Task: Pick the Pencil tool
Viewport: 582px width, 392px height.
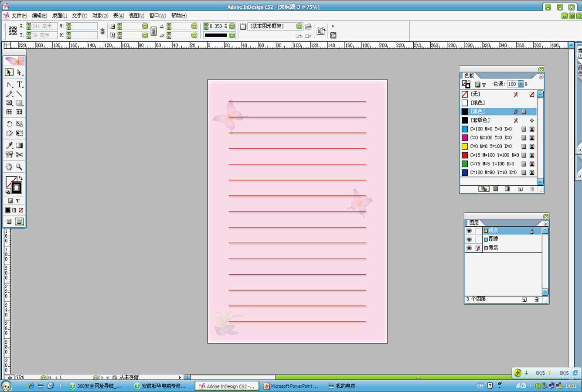Action: pos(9,94)
